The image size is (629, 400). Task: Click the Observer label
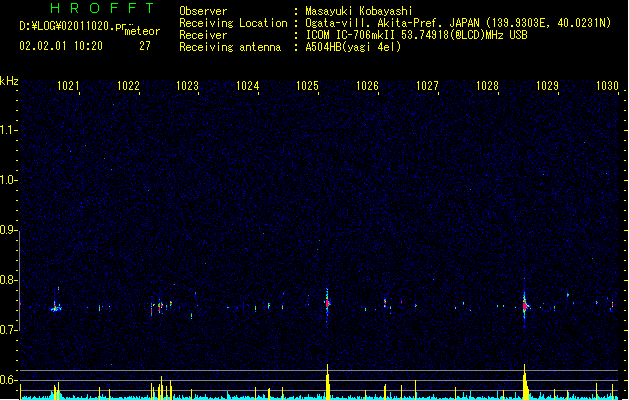click(203, 11)
